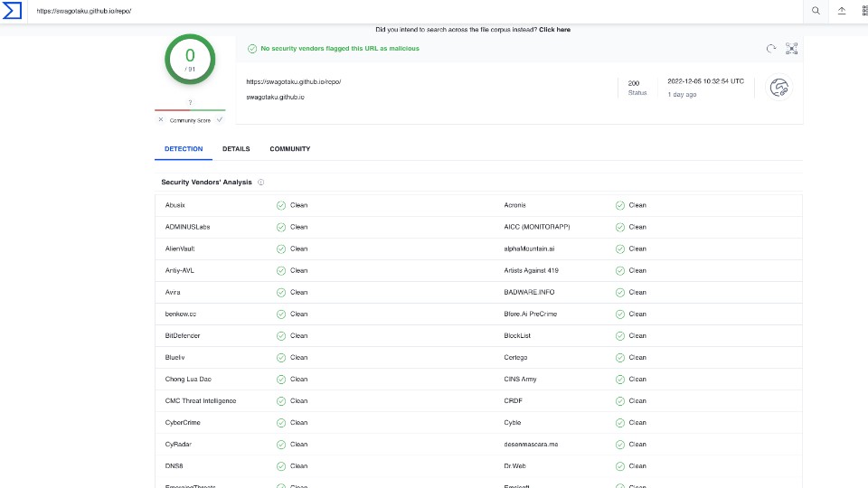Select the desenmascara.me vendor name

531,445
